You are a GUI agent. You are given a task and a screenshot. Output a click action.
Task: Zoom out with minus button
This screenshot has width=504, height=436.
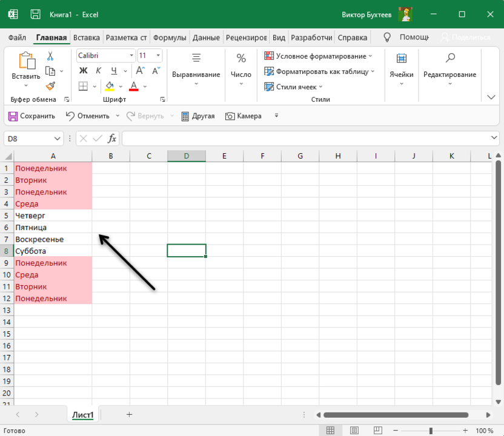(396, 431)
